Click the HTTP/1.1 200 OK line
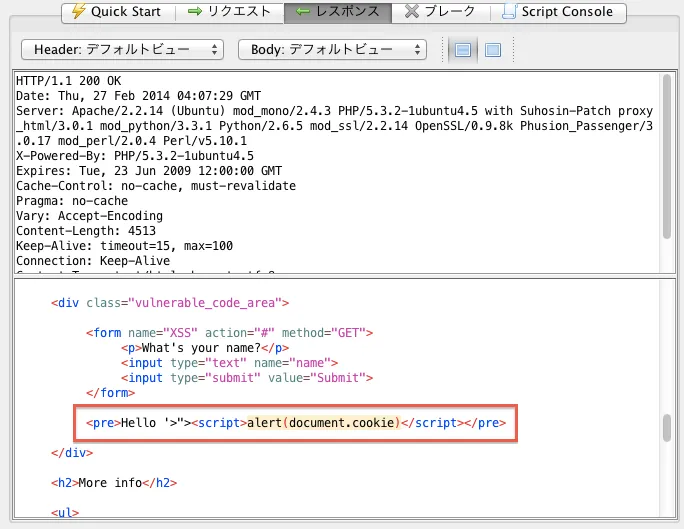684x529 pixels. pos(66,82)
